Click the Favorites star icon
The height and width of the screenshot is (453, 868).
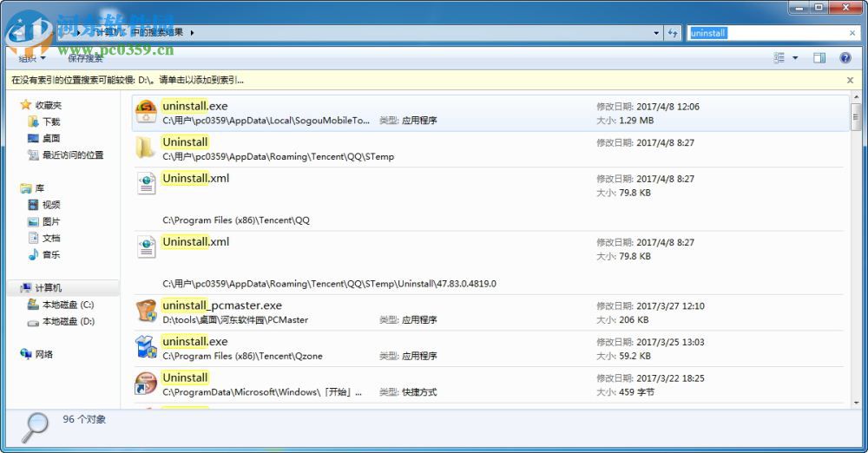25,105
